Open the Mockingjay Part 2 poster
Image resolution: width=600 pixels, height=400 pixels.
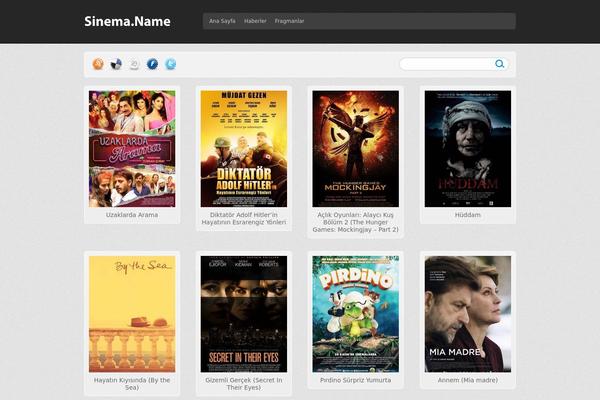tap(355, 149)
